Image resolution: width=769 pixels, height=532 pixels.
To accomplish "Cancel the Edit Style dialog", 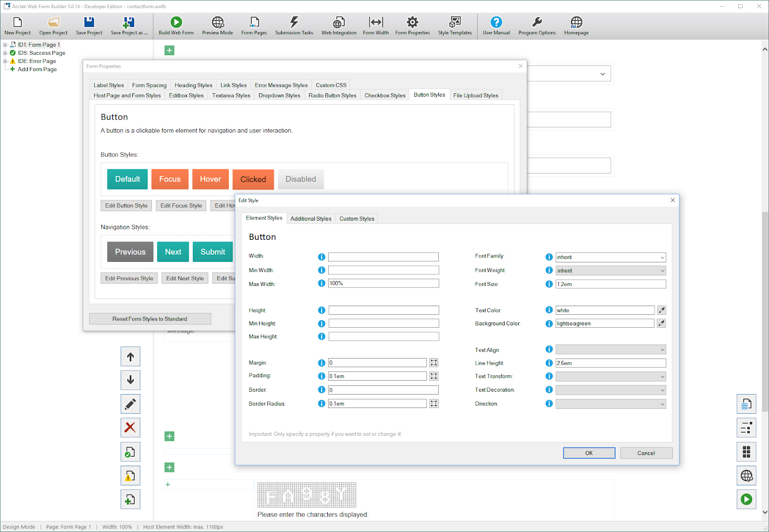I will (x=646, y=453).
